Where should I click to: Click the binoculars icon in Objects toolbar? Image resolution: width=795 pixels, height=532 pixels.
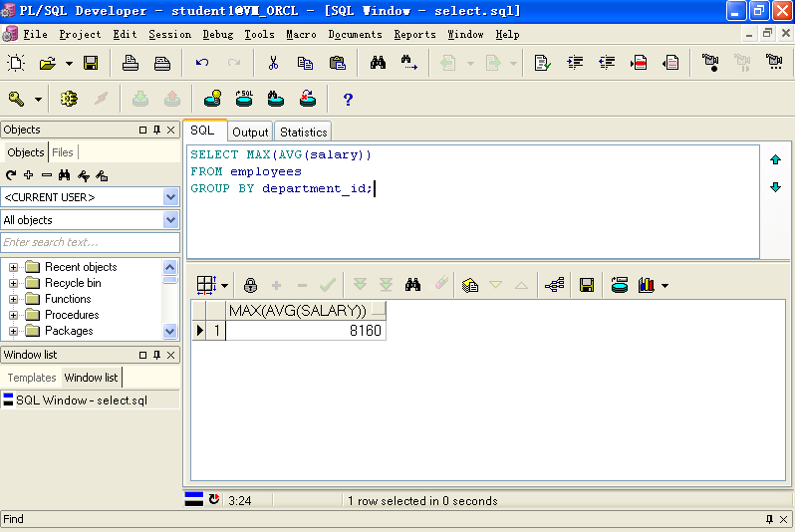pyautogui.click(x=65, y=175)
